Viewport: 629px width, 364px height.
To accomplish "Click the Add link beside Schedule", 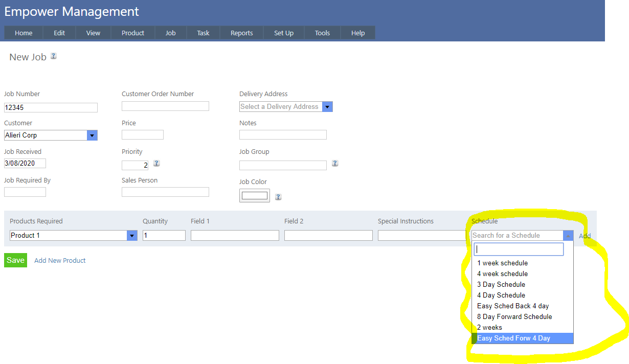I will tap(585, 236).
